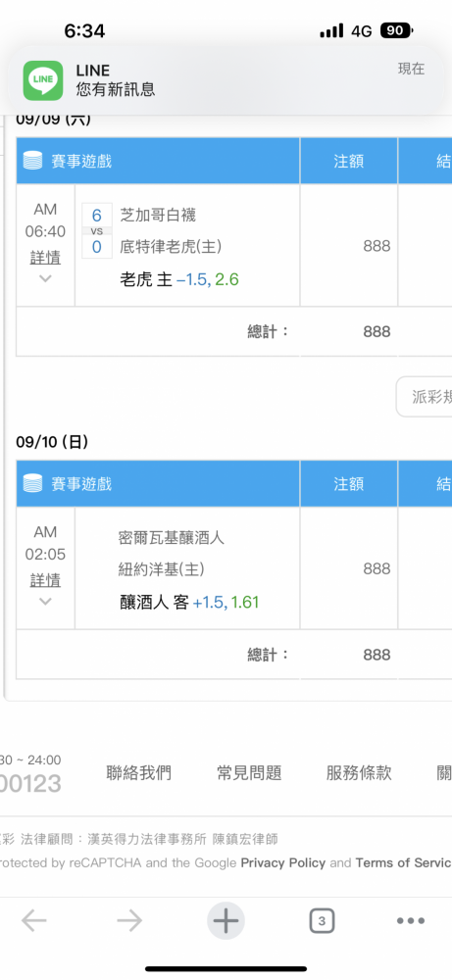Tap the LINE new message notification banner
The image size is (452, 980).
coord(226,80)
